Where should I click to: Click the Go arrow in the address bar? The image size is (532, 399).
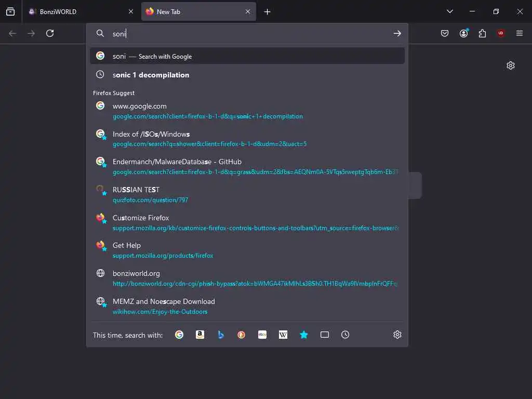point(397,34)
